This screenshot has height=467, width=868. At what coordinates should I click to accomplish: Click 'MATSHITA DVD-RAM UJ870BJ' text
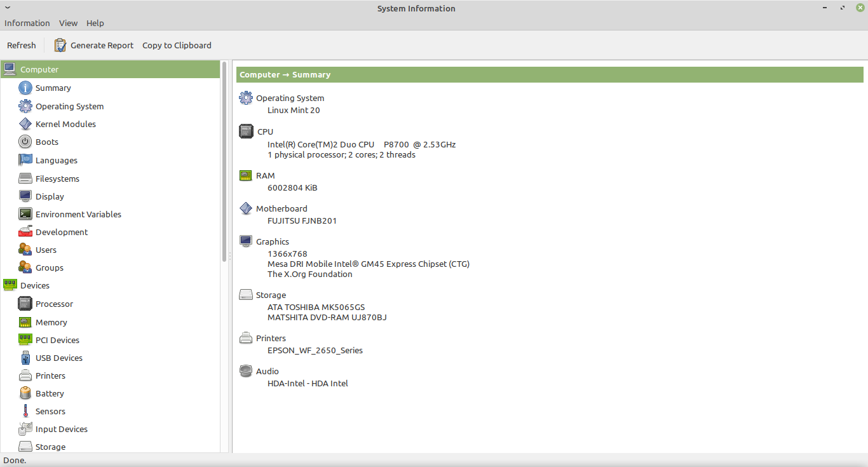(x=327, y=317)
